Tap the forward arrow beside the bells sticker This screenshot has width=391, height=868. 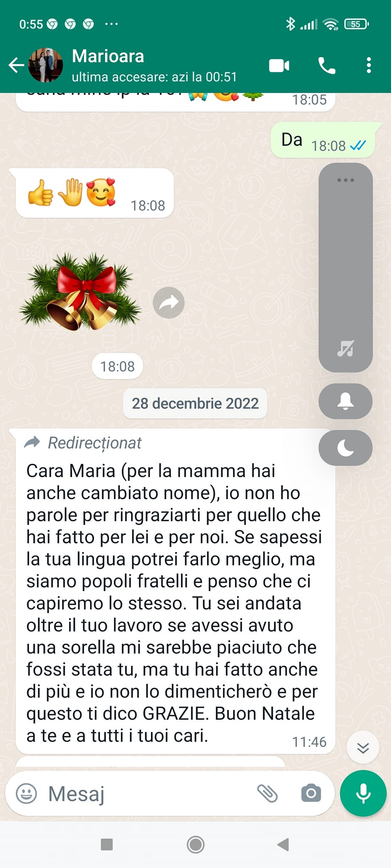click(169, 303)
